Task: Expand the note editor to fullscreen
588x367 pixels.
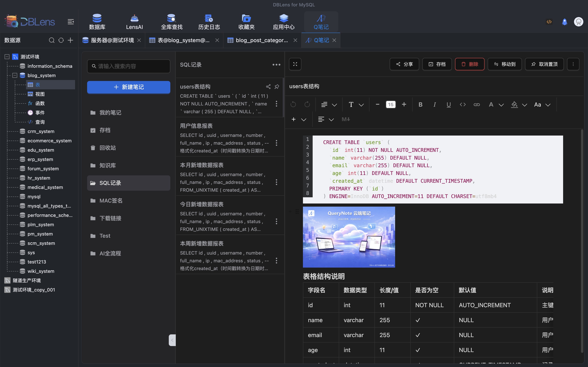Action: 295,64
